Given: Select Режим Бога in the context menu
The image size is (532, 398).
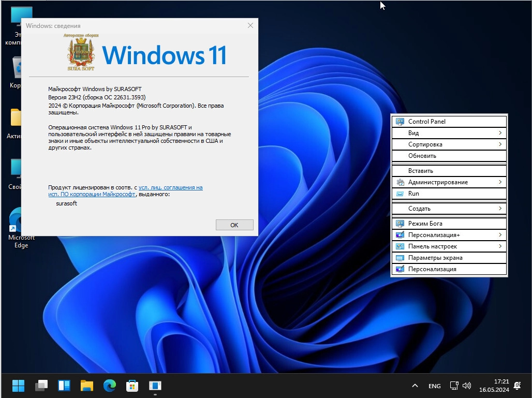Looking at the screenshot, I should (449, 224).
